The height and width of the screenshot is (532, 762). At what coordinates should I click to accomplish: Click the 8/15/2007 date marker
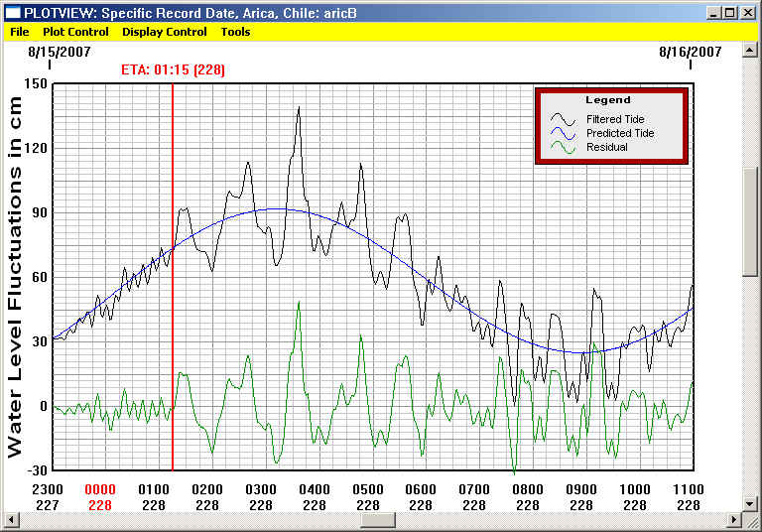(52, 51)
